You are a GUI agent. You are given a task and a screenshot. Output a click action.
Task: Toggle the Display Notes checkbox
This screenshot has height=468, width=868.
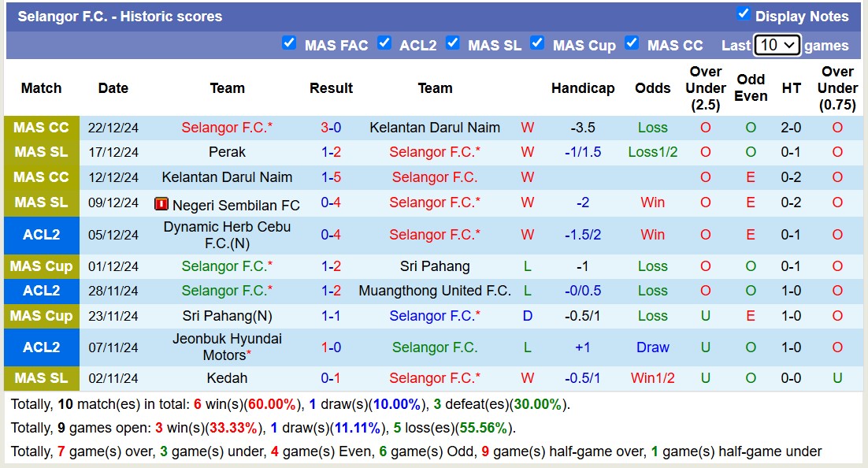coord(743,13)
